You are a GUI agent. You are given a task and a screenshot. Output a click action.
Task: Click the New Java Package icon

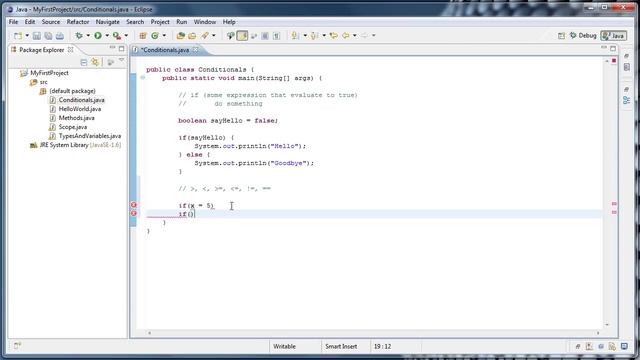coord(143,36)
